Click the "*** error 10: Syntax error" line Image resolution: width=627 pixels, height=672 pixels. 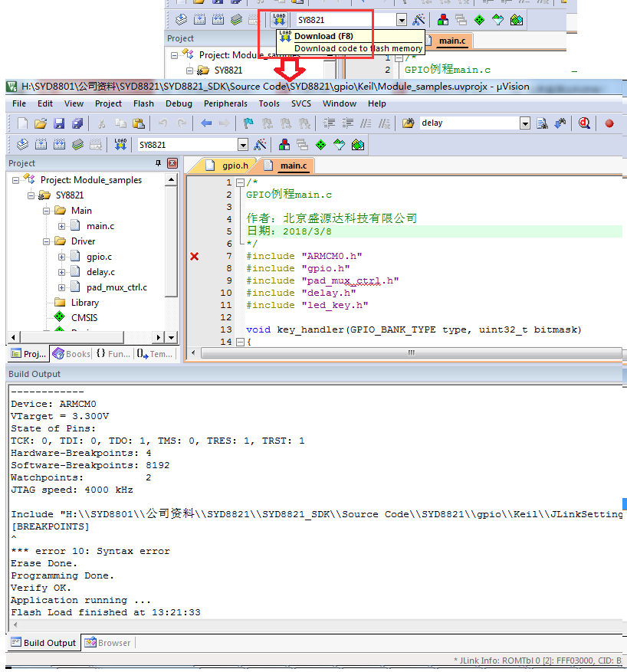pyautogui.click(x=90, y=551)
